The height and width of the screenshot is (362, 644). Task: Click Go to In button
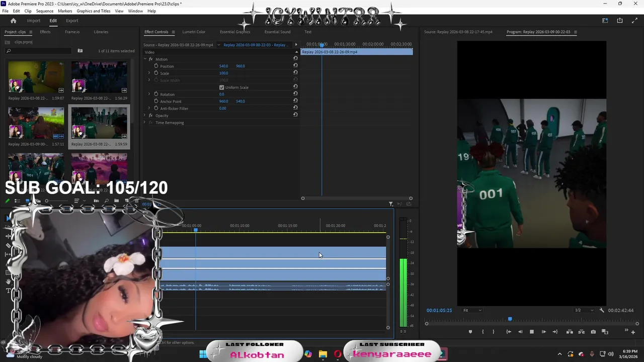point(509,332)
